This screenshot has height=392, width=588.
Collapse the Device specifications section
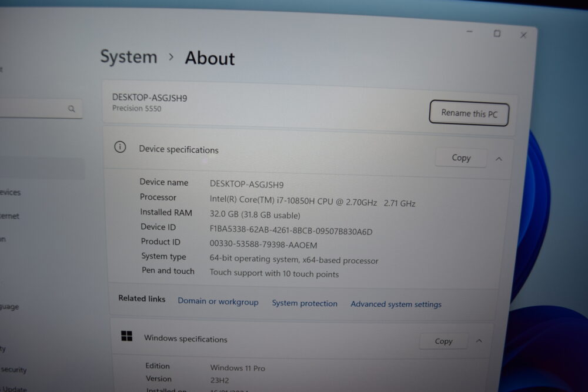[x=499, y=159]
